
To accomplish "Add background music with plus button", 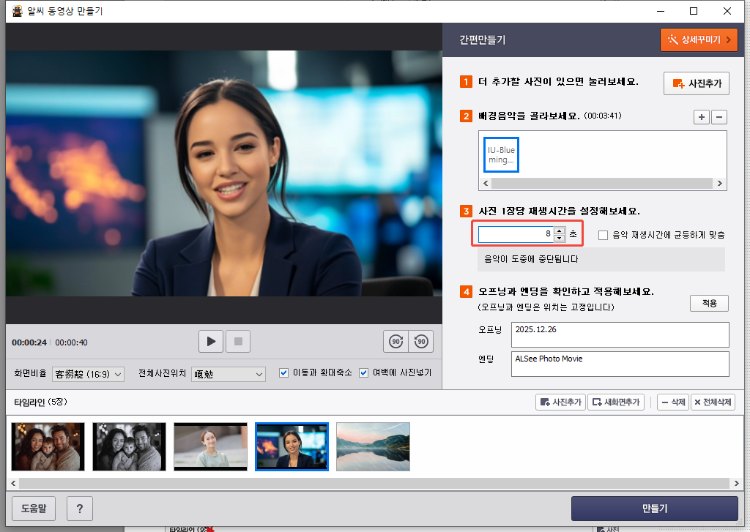I will (701, 117).
